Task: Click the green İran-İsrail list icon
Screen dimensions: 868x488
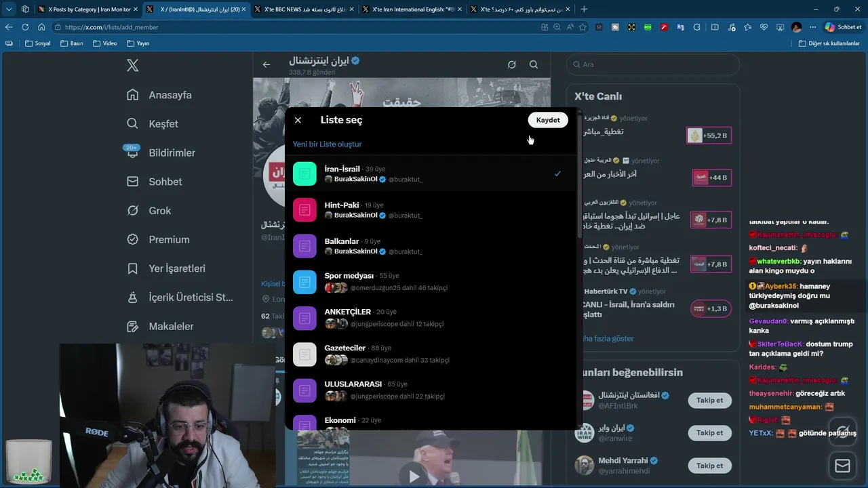Action: point(304,174)
